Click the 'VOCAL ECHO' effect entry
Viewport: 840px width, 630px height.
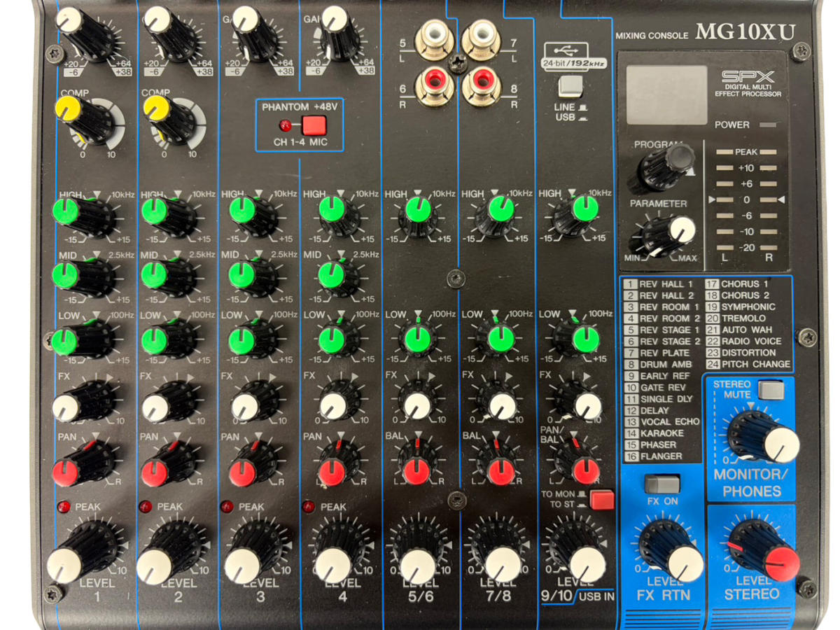click(662, 421)
